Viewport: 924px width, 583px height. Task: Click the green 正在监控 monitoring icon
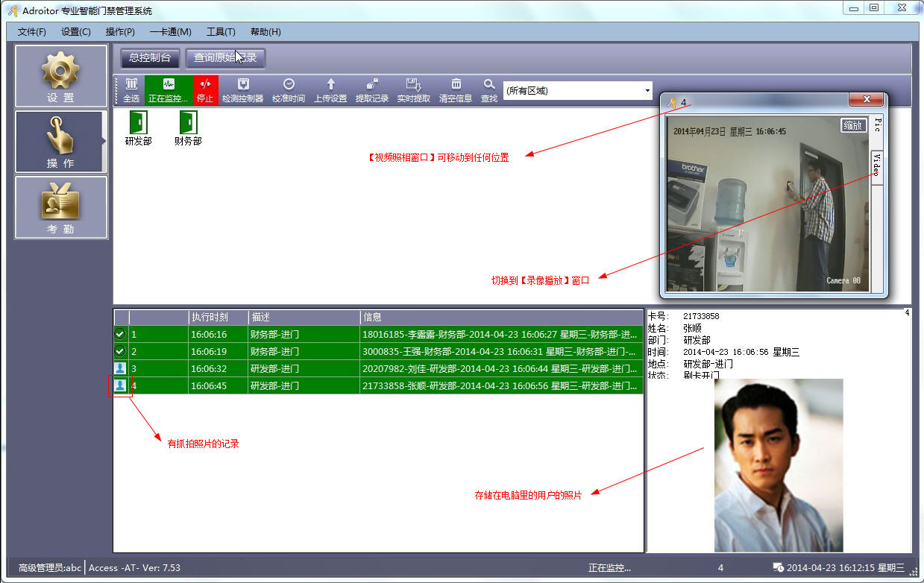169,90
